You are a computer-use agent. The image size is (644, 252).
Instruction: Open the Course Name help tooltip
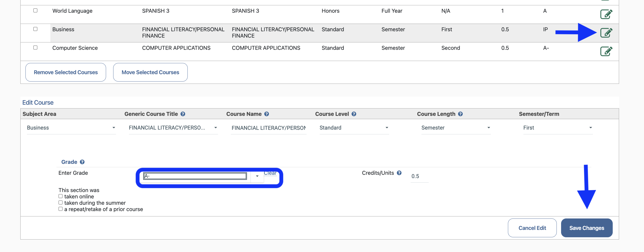pyautogui.click(x=267, y=114)
